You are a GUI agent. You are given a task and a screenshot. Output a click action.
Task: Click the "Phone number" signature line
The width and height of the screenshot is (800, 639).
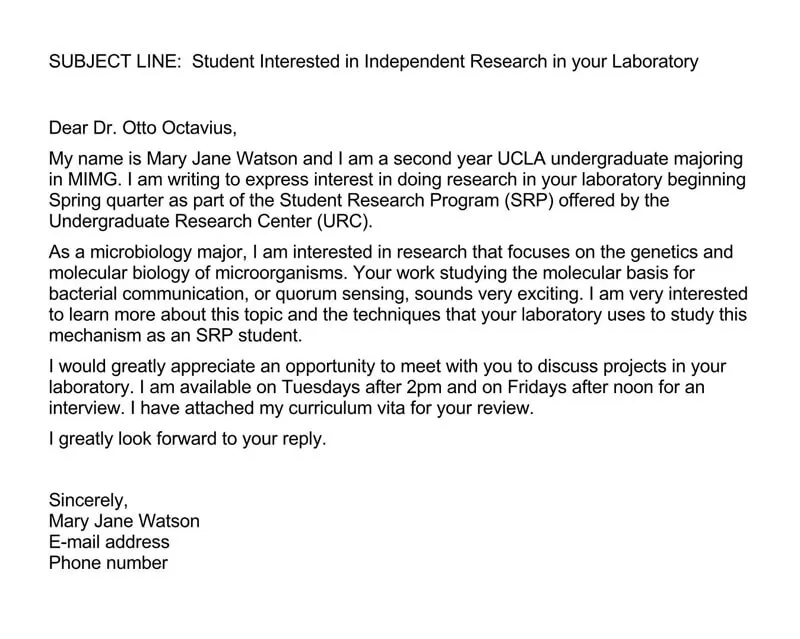coord(108,562)
